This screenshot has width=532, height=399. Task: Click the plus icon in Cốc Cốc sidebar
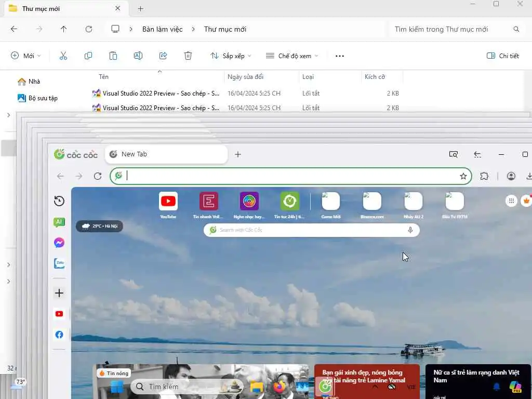tap(59, 293)
